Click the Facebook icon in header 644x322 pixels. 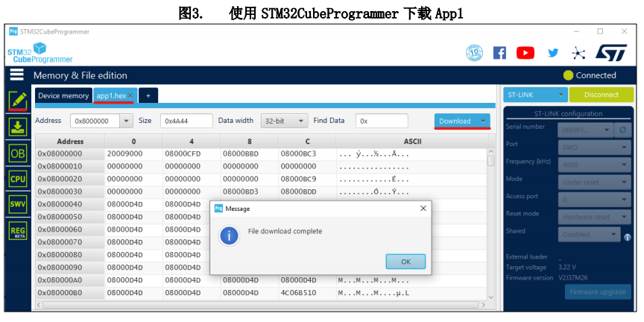click(499, 53)
